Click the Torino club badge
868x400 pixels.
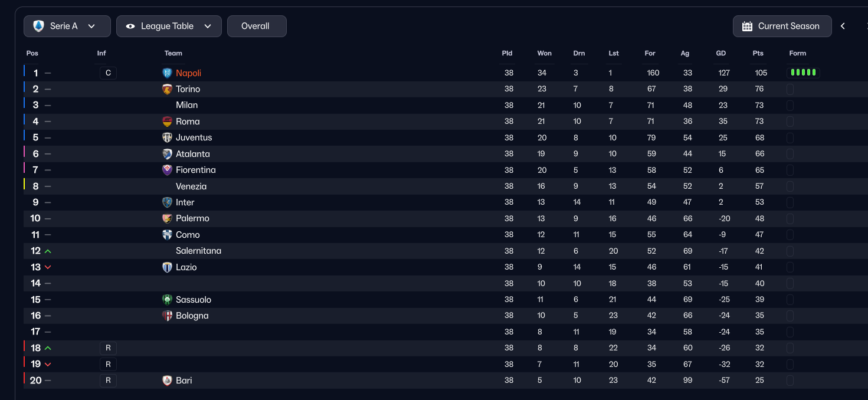[167, 89]
